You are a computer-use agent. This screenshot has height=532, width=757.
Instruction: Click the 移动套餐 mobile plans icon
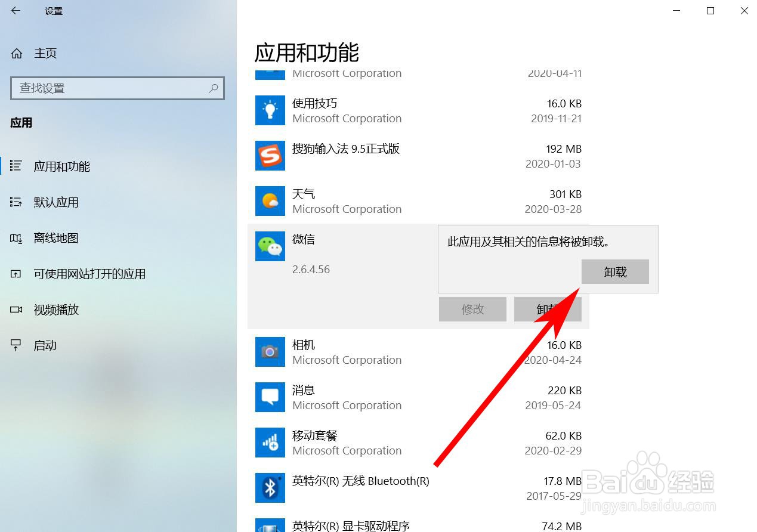[x=270, y=443]
